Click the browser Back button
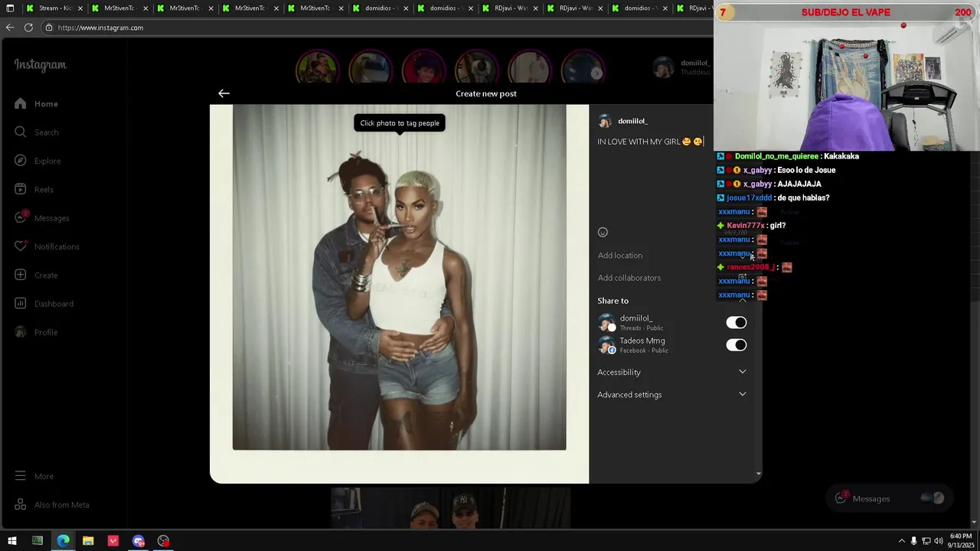 click(x=10, y=28)
